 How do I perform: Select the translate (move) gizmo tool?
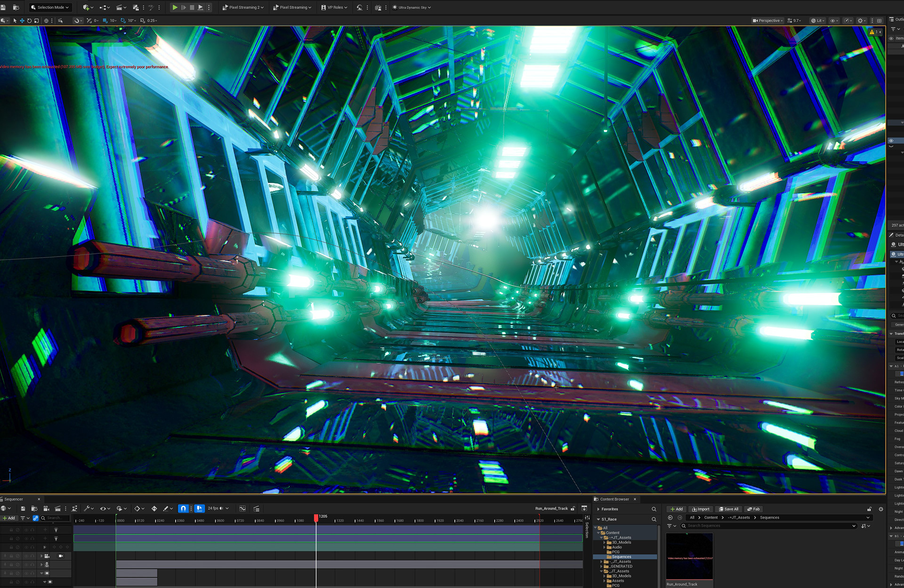click(x=22, y=21)
